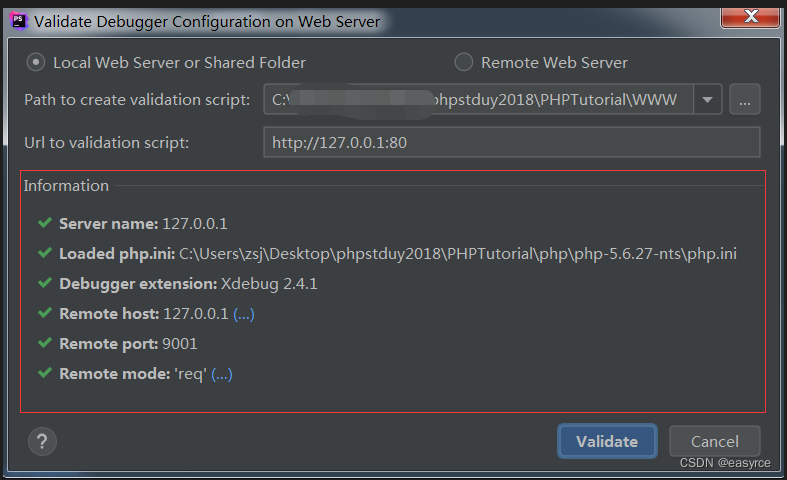Click the green checkmark beside Remote mode
The image size is (787, 480).
pyautogui.click(x=44, y=373)
